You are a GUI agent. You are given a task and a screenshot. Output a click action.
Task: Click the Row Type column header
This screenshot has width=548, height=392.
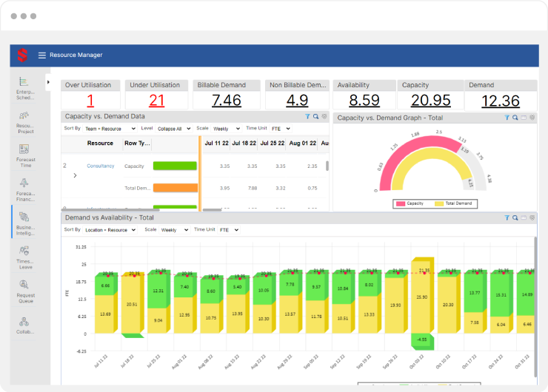coord(137,143)
